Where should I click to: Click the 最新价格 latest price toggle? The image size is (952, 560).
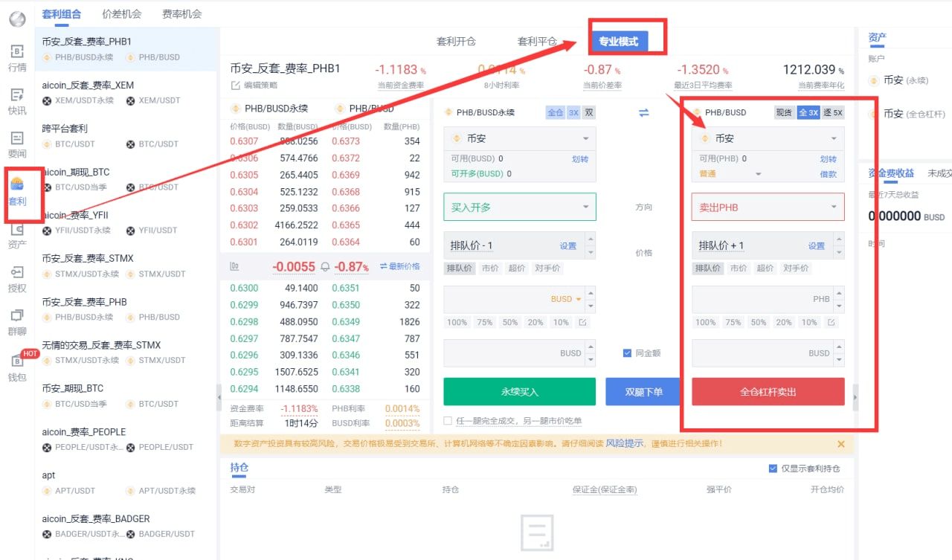(x=399, y=266)
